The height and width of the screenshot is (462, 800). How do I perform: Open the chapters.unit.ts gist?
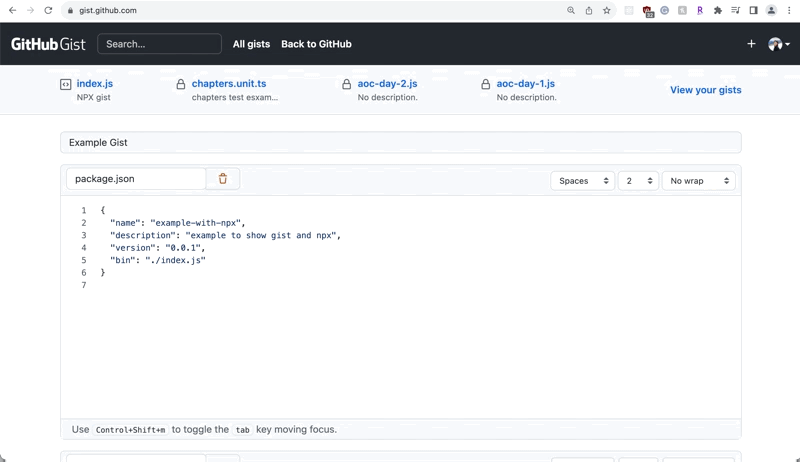click(x=229, y=84)
